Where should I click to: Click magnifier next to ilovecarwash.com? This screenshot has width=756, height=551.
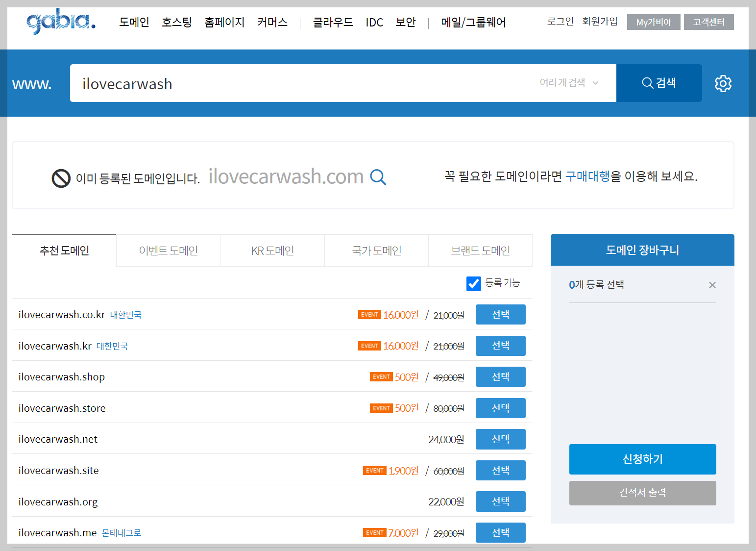click(x=378, y=177)
